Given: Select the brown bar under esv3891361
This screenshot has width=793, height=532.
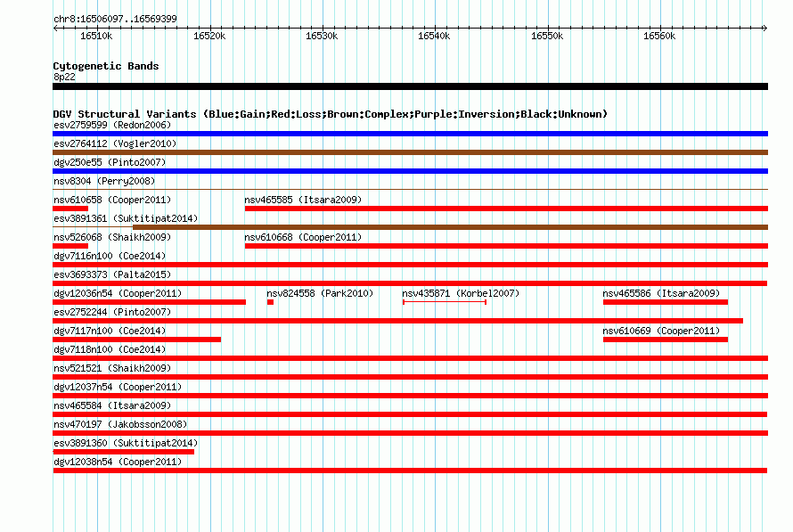Looking at the screenshot, I should click(450, 227).
